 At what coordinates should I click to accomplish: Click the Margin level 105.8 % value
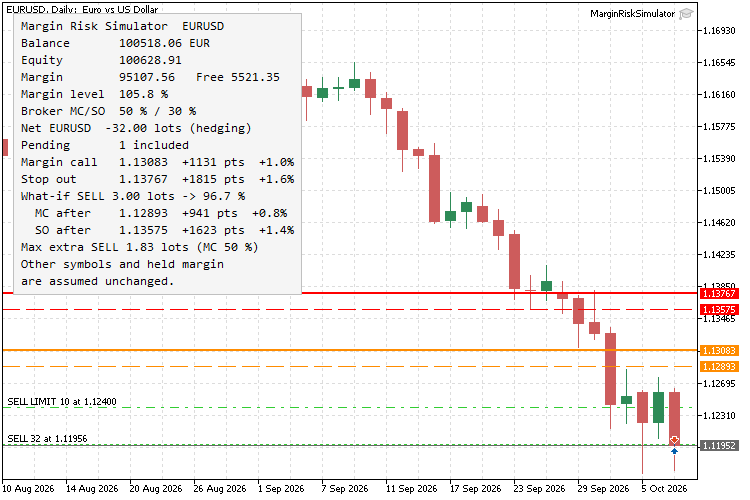[143, 94]
